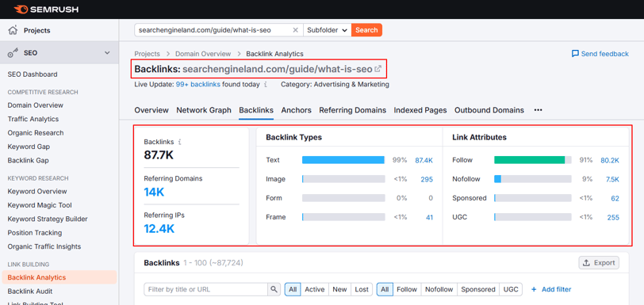Click the Follow links 80.2K count
The image size is (644, 305).
tap(609, 160)
